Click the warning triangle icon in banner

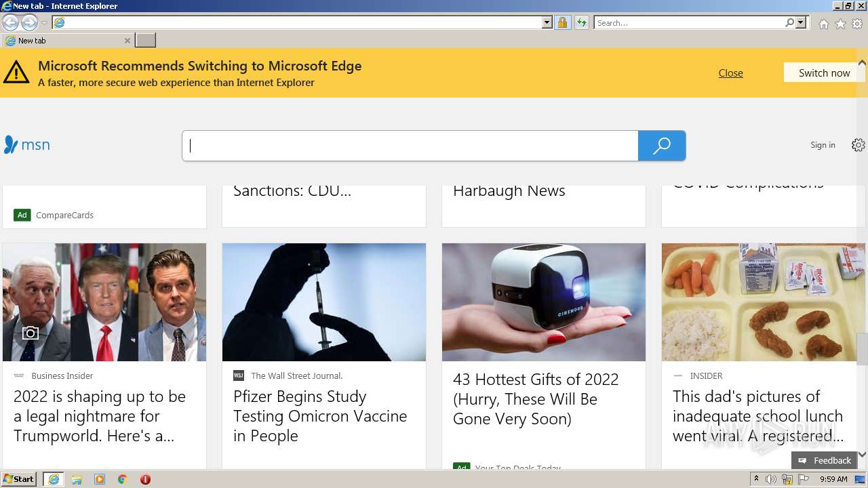16,73
